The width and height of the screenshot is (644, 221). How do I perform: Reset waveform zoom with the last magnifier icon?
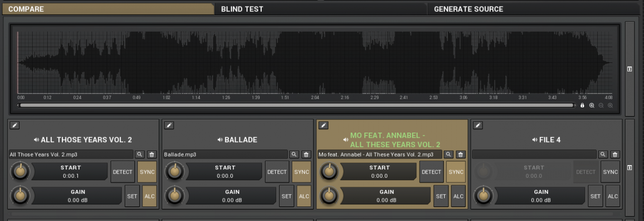(x=610, y=105)
